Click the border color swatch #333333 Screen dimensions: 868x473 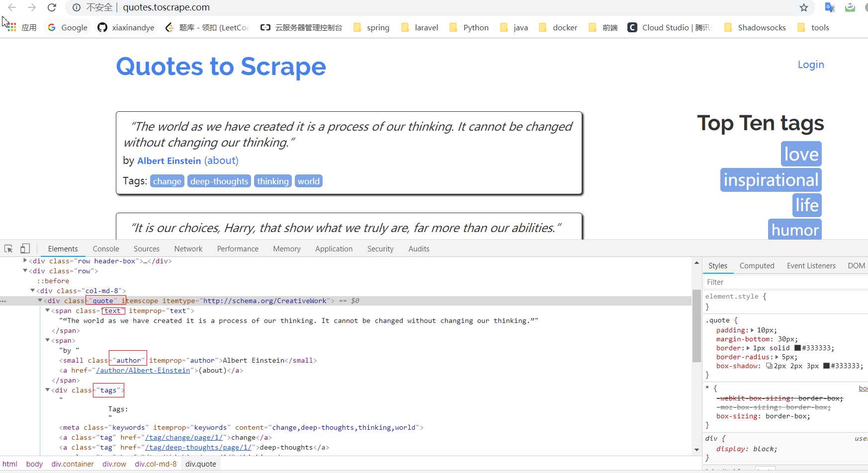(797, 348)
